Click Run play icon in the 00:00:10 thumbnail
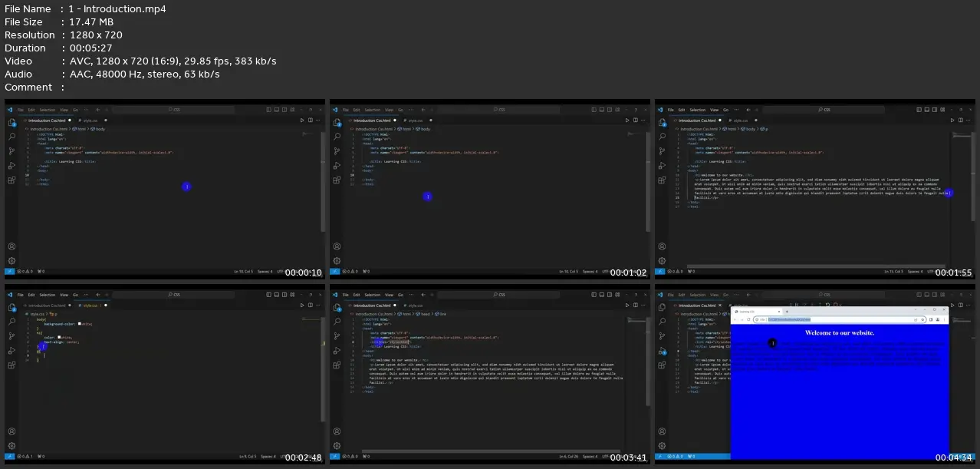The image size is (980, 469). pyautogui.click(x=302, y=120)
